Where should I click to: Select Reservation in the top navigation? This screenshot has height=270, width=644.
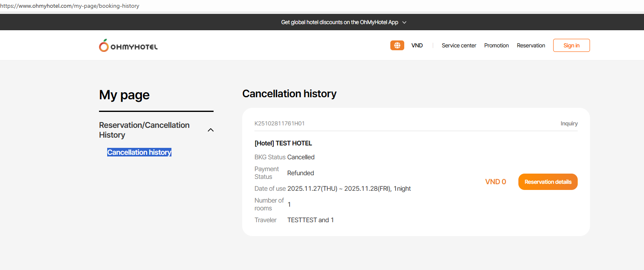click(x=531, y=45)
